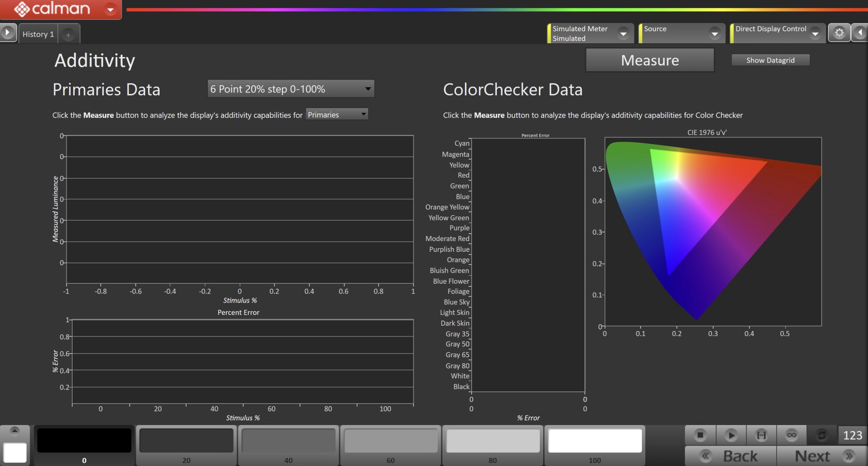Expand the Simulated Meter dropdown

[x=623, y=34]
